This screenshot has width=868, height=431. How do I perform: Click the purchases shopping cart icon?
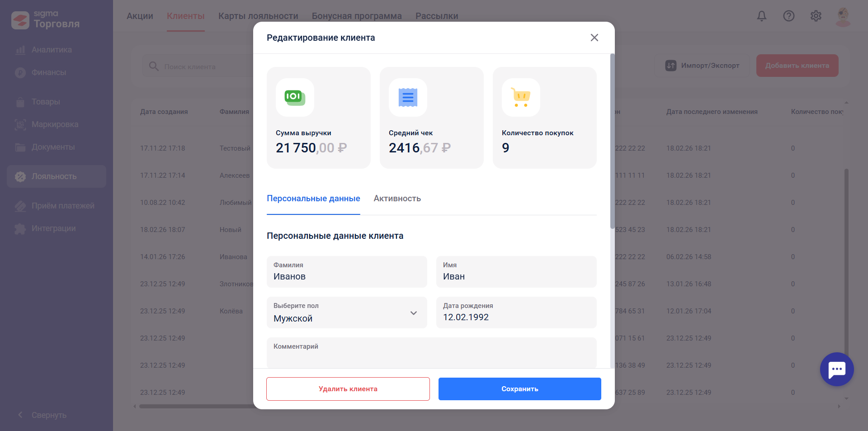click(521, 97)
